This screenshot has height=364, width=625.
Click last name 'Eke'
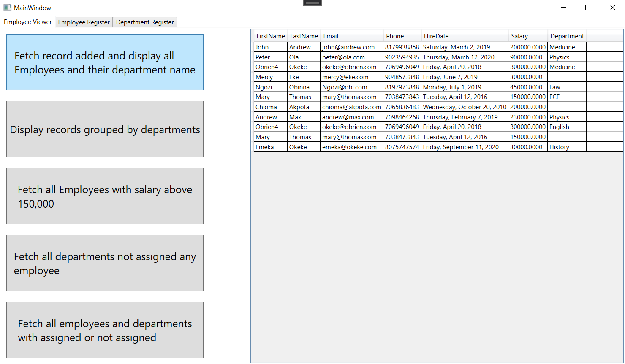[304, 77]
